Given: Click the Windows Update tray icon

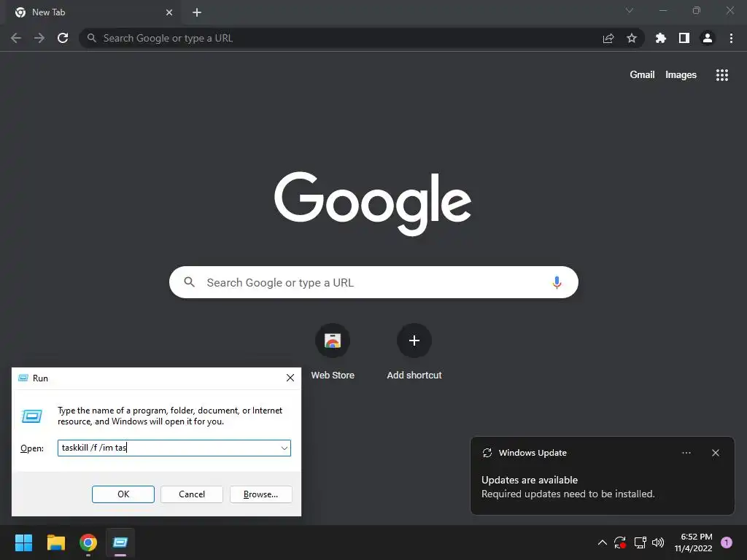Looking at the screenshot, I should tap(620, 542).
